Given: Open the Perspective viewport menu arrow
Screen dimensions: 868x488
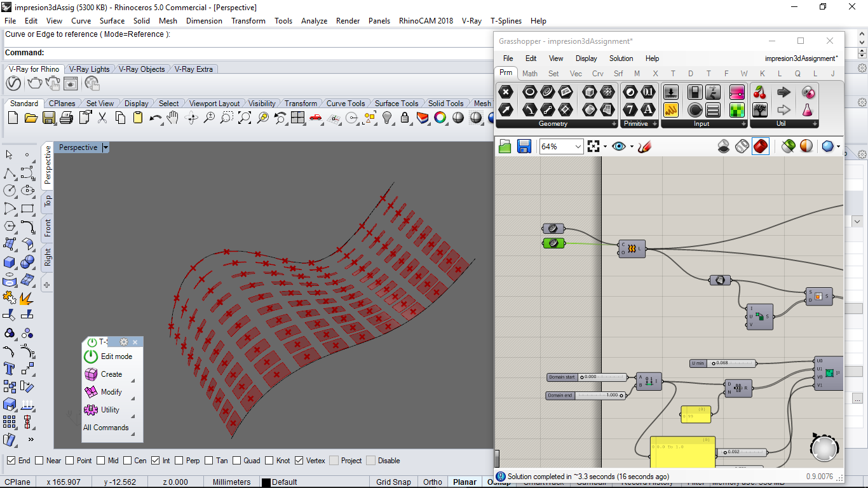Looking at the screenshot, I should [x=105, y=147].
